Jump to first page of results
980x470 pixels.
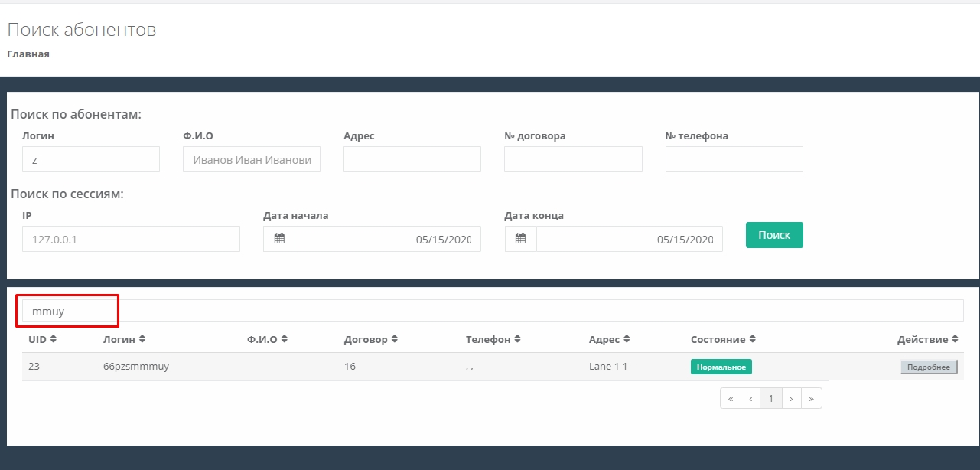click(731, 399)
